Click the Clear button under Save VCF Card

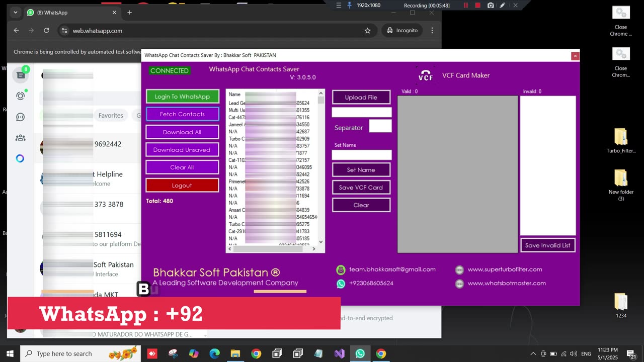[x=361, y=205]
